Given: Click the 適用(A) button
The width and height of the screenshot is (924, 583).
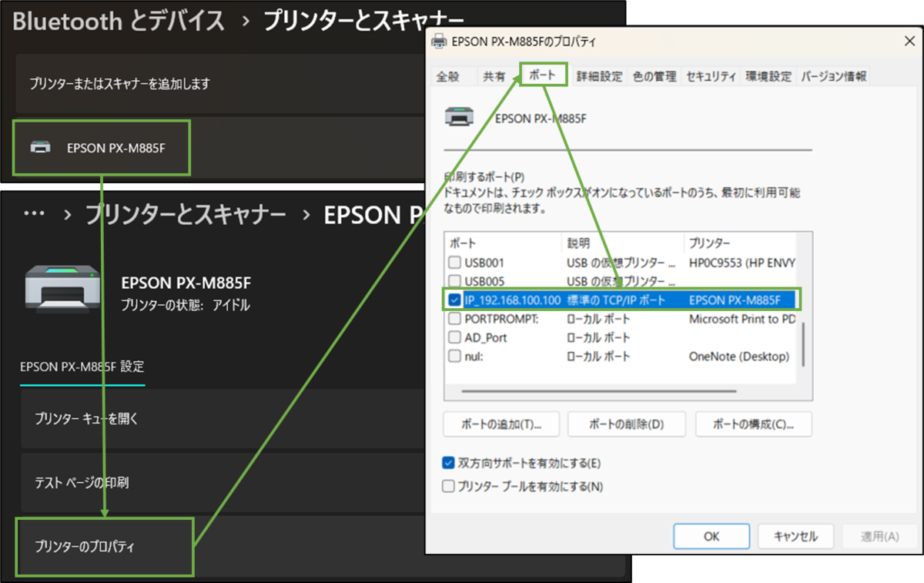Looking at the screenshot, I should click(x=879, y=536).
